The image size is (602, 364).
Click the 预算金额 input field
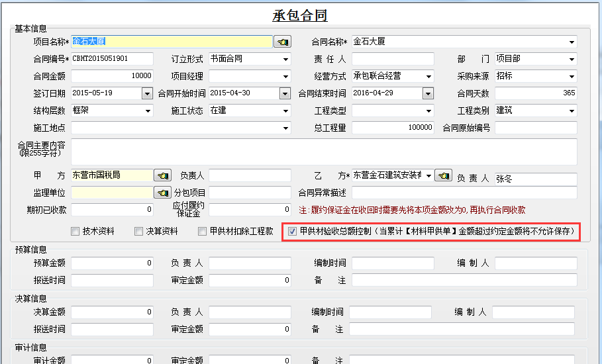coord(112,263)
